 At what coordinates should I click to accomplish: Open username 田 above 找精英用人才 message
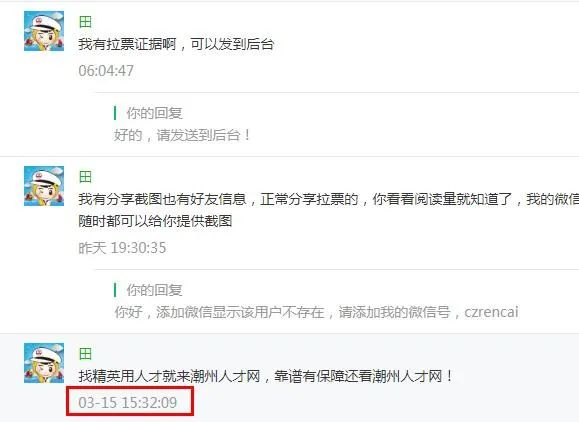[85, 354]
